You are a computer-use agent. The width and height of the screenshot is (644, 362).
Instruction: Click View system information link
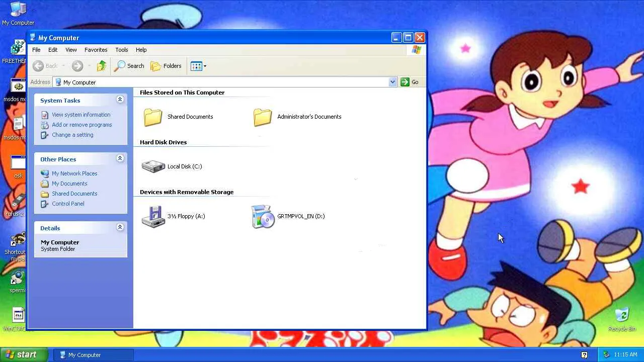81,115
